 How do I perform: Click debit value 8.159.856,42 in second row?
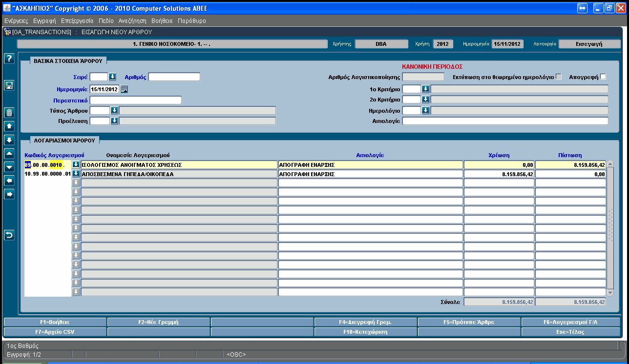(499, 174)
